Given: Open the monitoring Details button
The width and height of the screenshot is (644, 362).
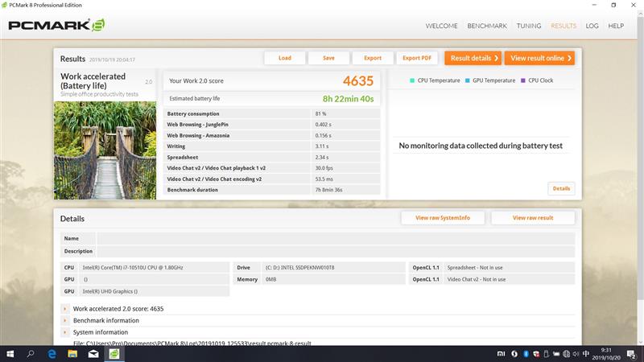Looking at the screenshot, I should (561, 188).
